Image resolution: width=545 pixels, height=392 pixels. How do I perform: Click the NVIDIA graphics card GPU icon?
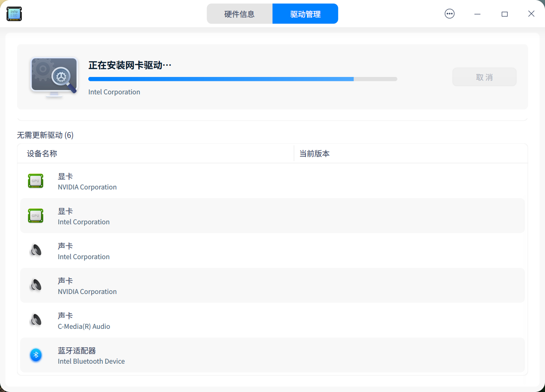[x=35, y=181]
